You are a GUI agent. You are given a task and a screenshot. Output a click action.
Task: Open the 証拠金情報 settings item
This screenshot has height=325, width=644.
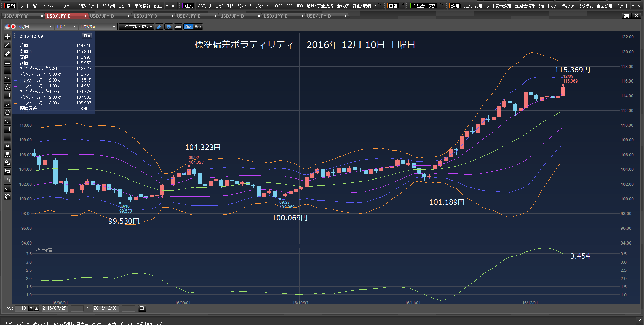tap(525, 6)
